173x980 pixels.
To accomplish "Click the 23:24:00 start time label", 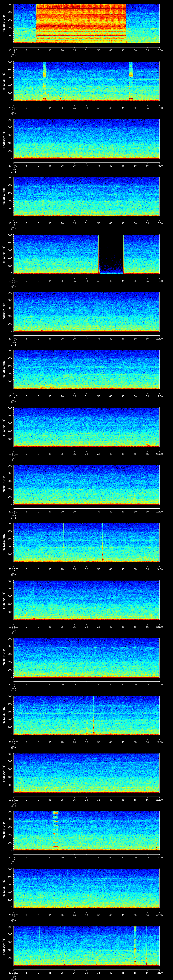I will tap(13, 627).
